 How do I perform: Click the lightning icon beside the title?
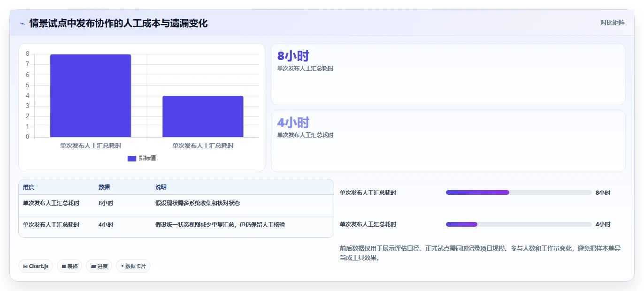coord(23,23)
